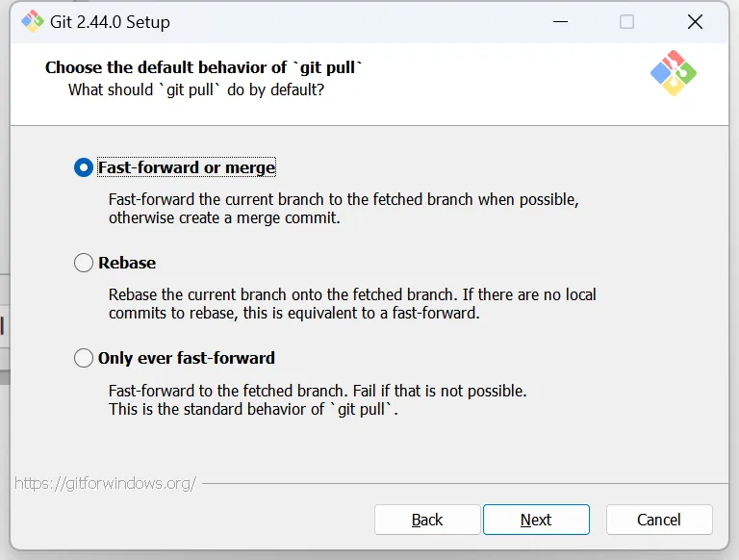Click the large Git logo in the header
739x560 pixels.
tap(674, 73)
